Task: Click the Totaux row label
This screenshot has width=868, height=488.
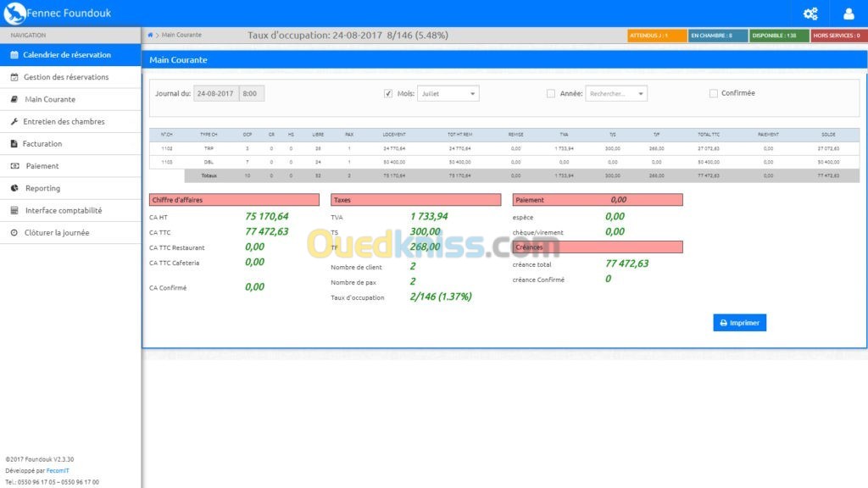Action: coord(209,176)
